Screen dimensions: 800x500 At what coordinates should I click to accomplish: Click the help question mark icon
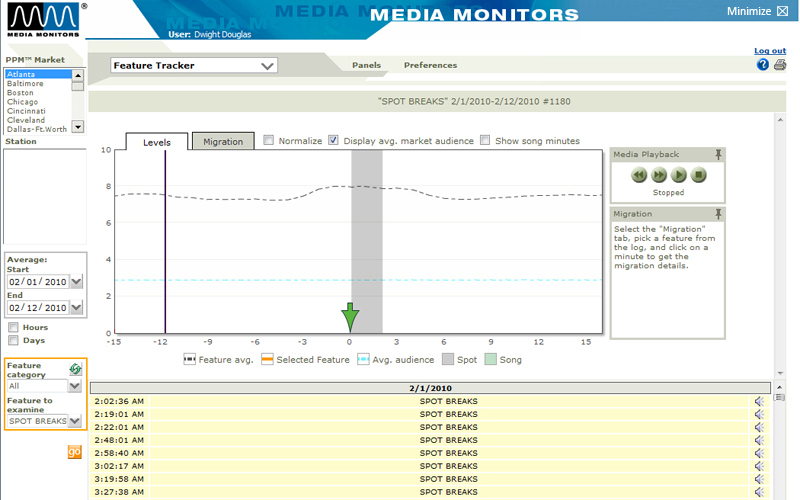(x=763, y=65)
